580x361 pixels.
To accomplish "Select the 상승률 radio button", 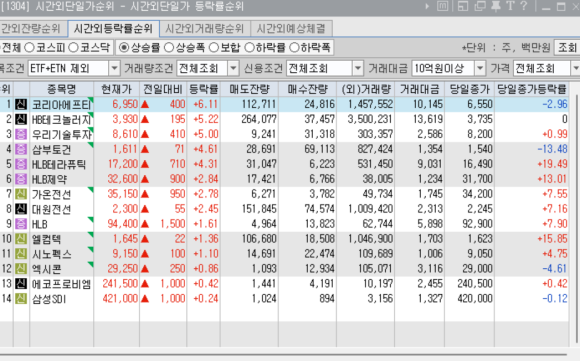I will 124,47.
